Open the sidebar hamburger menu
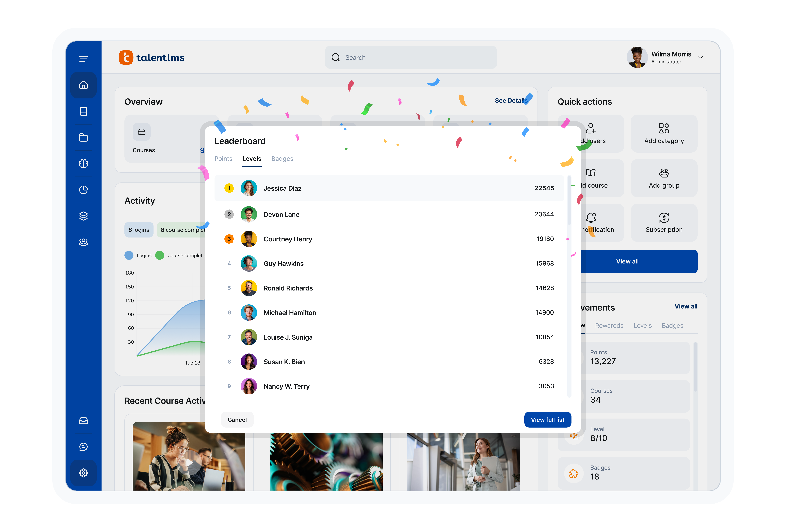786x532 pixels. pos(83,59)
